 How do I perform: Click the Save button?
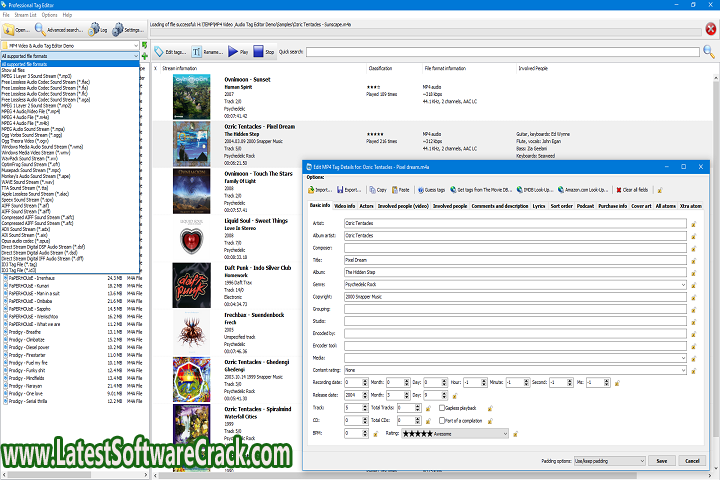[x=661, y=461]
